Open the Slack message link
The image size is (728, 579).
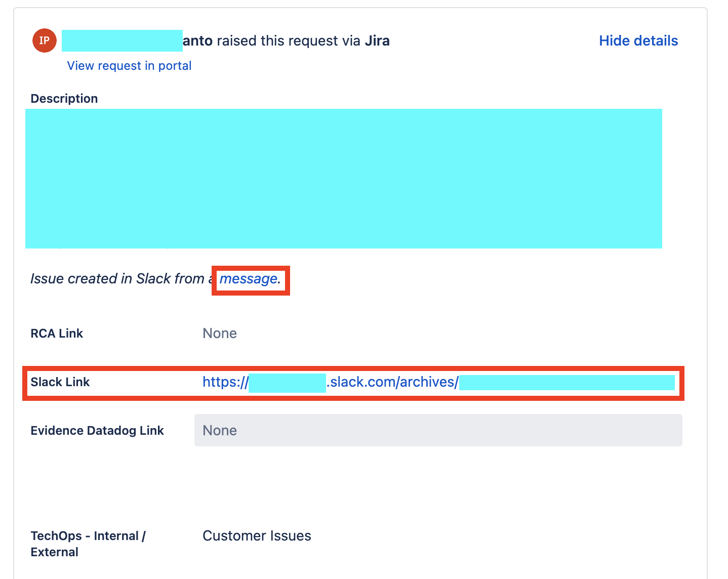click(x=249, y=279)
